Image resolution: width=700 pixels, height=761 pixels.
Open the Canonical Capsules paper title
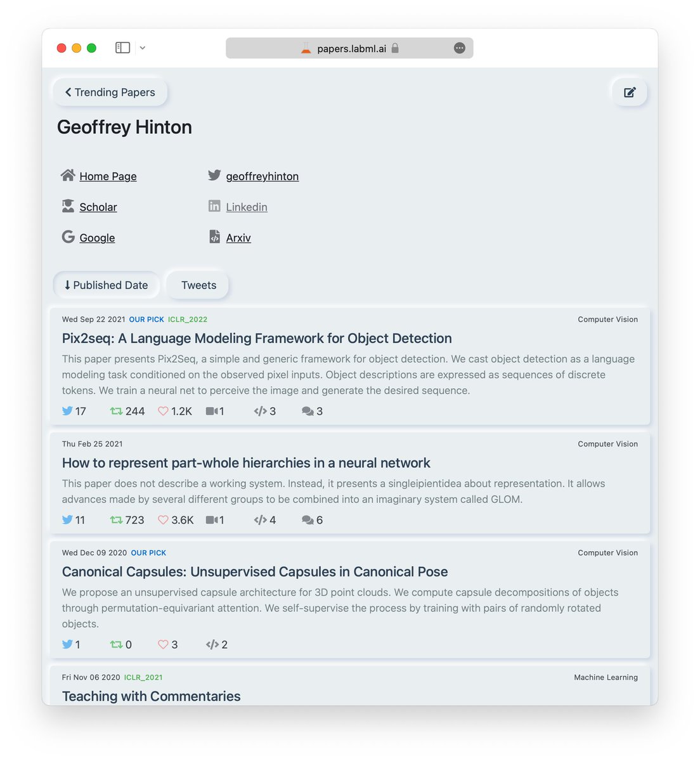[255, 572]
